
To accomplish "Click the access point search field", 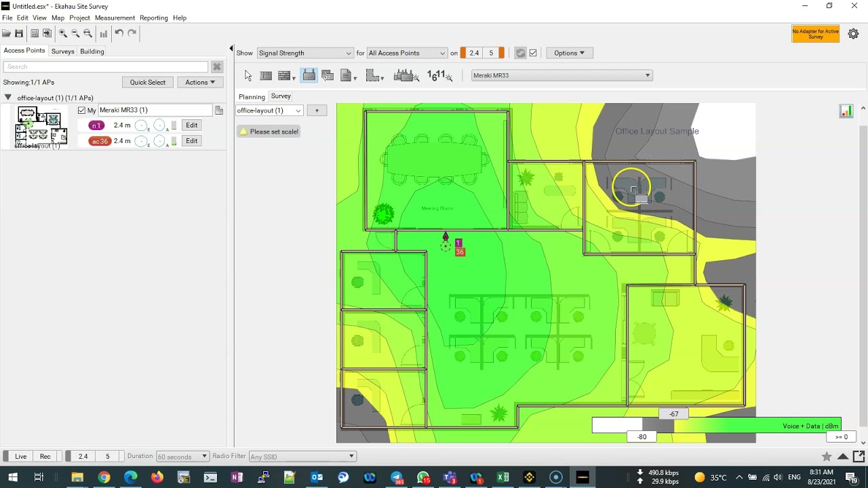I will [x=106, y=66].
